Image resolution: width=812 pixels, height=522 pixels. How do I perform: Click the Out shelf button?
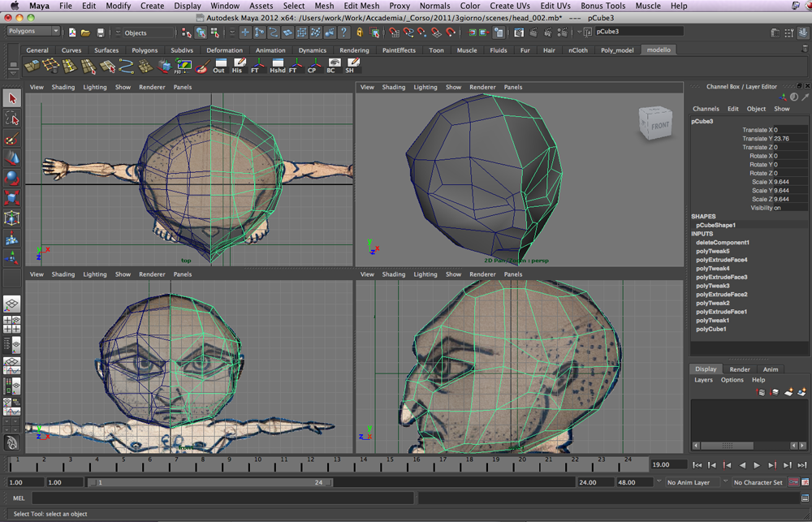point(218,66)
